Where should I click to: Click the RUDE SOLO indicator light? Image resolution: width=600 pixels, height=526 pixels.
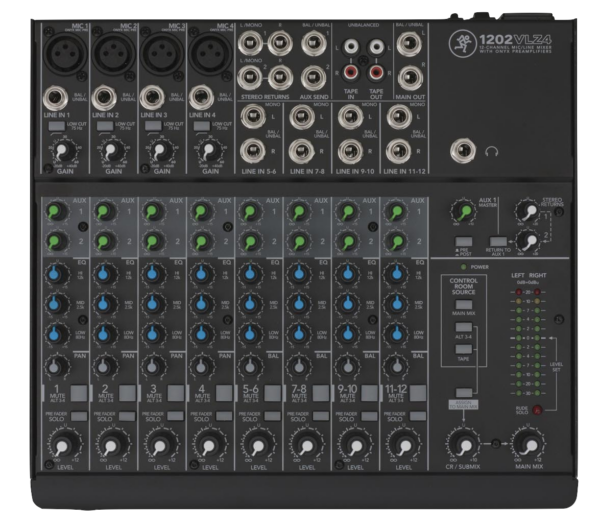pos(537,410)
